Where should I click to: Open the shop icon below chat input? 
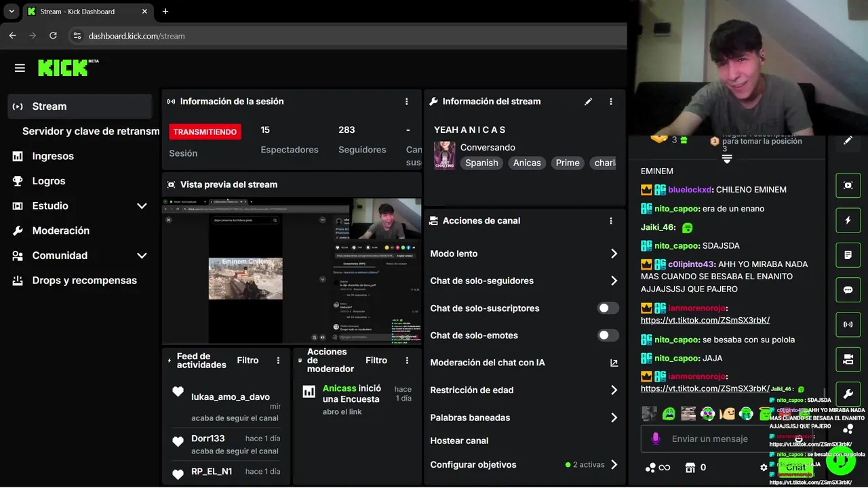click(691, 468)
